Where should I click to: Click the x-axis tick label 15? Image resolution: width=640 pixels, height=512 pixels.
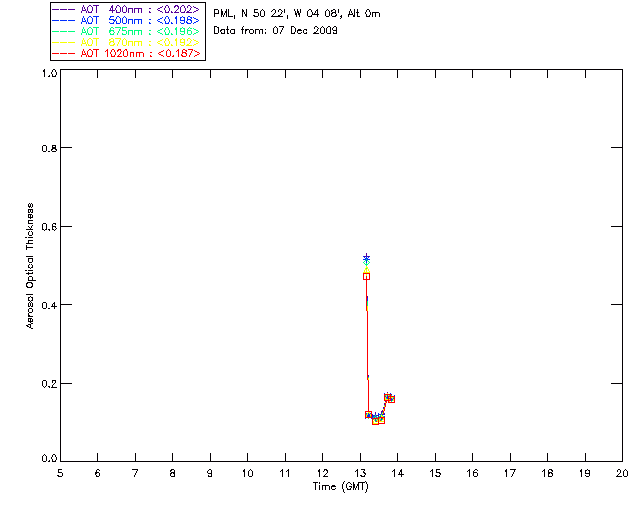[x=435, y=473]
